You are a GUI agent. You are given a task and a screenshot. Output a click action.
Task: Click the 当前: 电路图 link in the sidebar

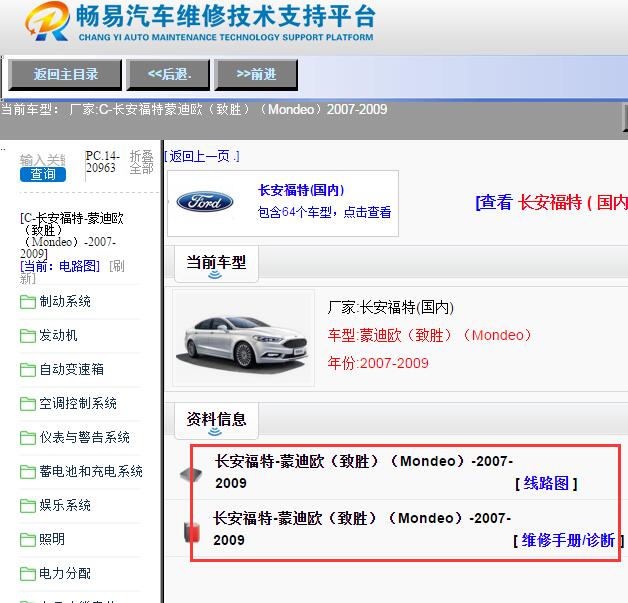60,266
